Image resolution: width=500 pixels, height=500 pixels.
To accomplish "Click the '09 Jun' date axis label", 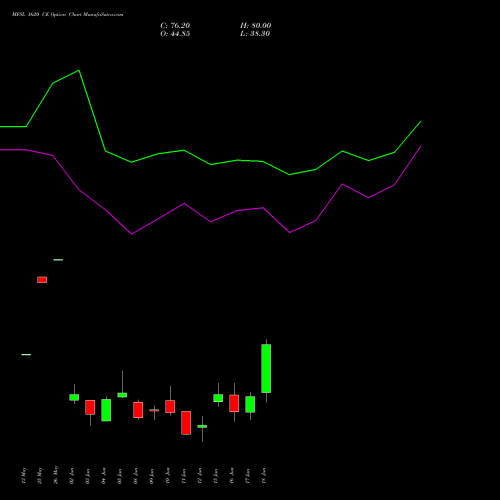I will [152, 476].
